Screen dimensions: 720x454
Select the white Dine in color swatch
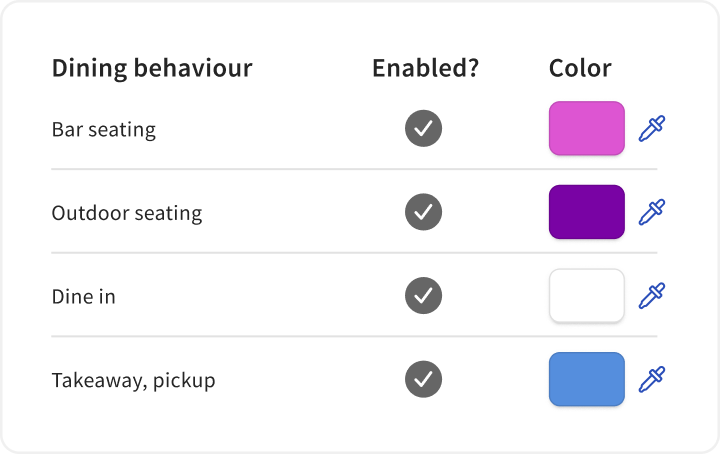[x=586, y=296]
